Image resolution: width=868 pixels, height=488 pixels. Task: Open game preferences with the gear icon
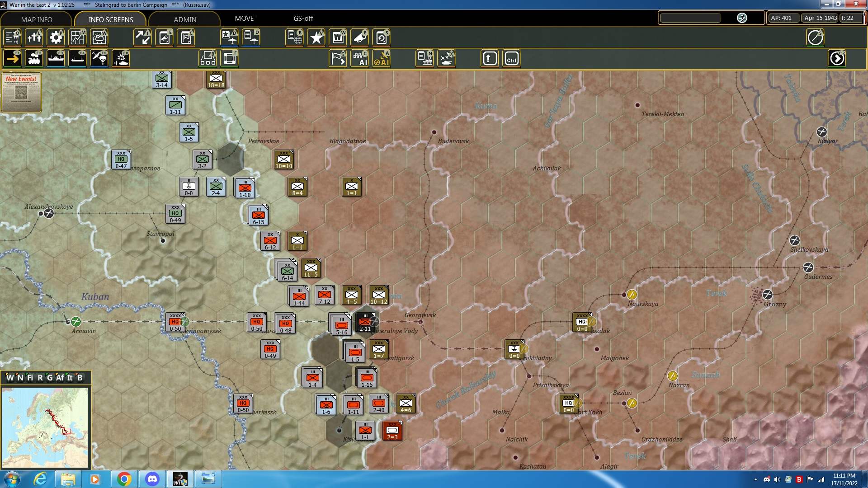tap(56, 38)
